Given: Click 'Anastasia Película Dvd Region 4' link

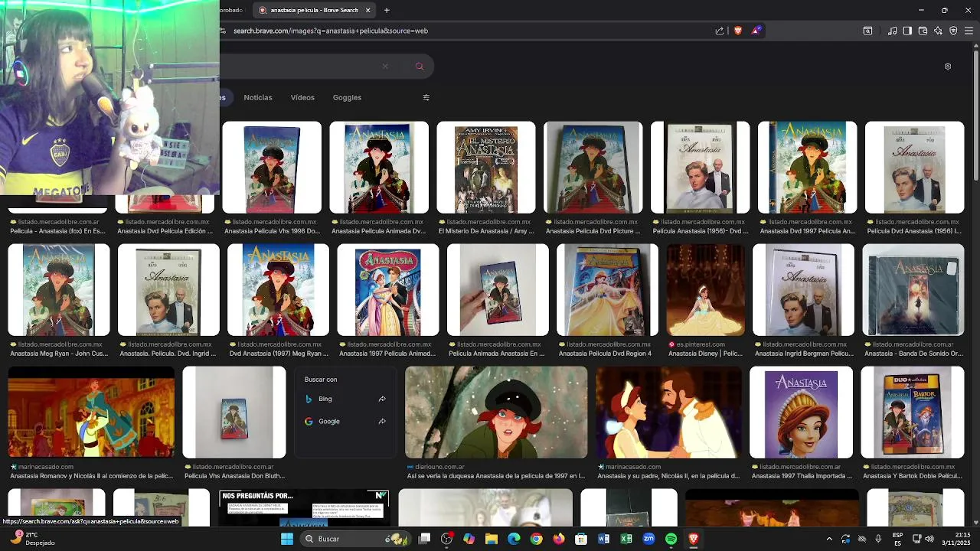Looking at the screenshot, I should [x=605, y=354].
